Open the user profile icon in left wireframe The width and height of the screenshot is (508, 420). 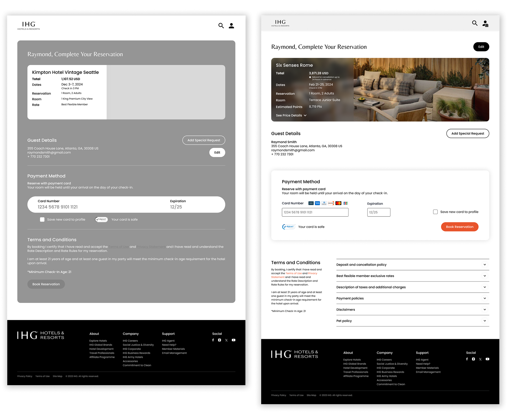tap(231, 26)
